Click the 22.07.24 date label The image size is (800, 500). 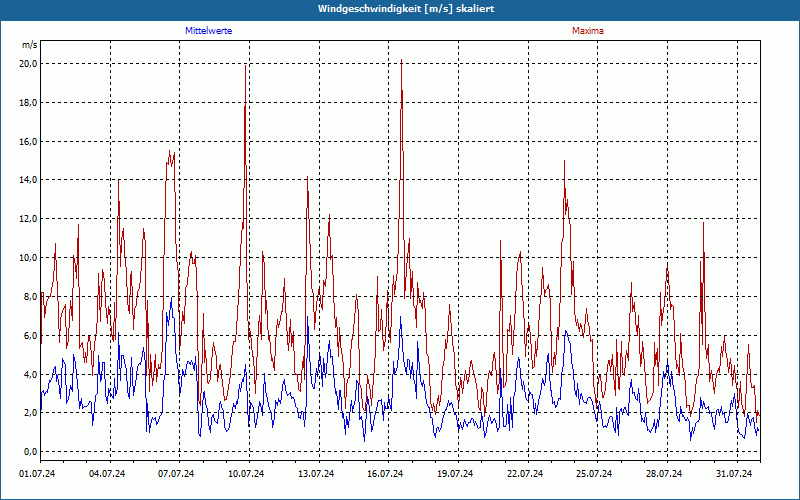pos(525,474)
